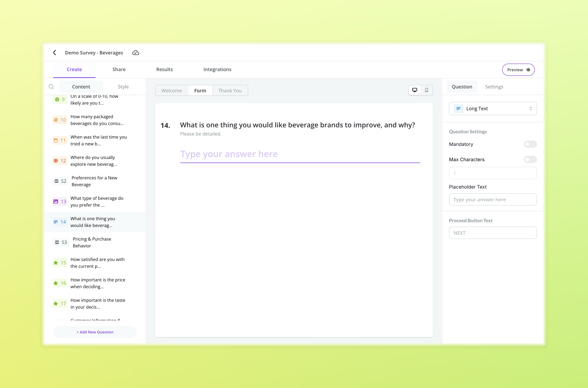Screen dimensions: 588x388
Task: Select question 14 What is one thing
Action: point(95,222)
